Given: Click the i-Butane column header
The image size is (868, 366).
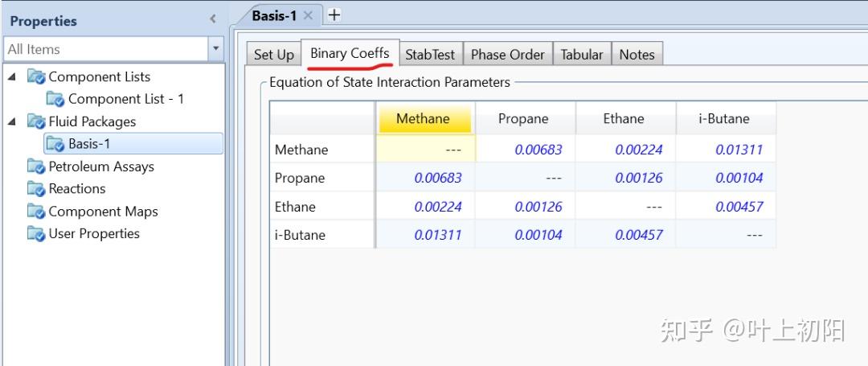Looking at the screenshot, I should click(x=723, y=118).
